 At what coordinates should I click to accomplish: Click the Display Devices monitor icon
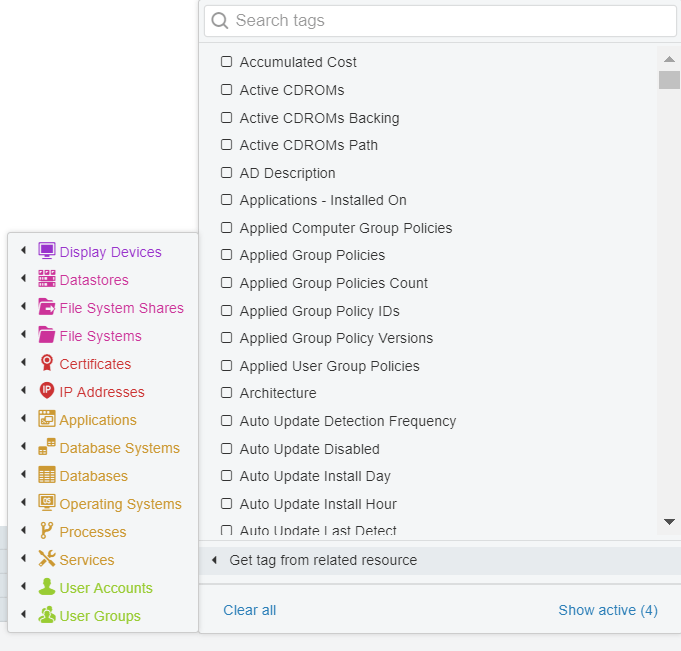(46, 251)
